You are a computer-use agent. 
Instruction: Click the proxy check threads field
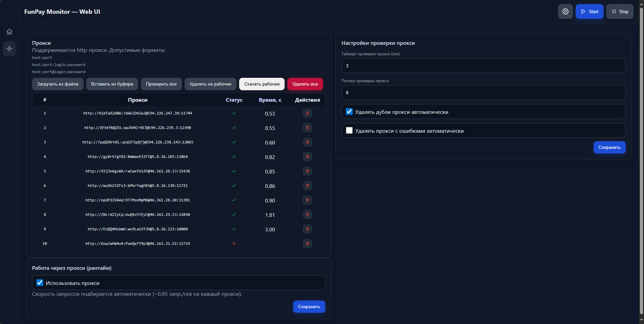click(483, 93)
